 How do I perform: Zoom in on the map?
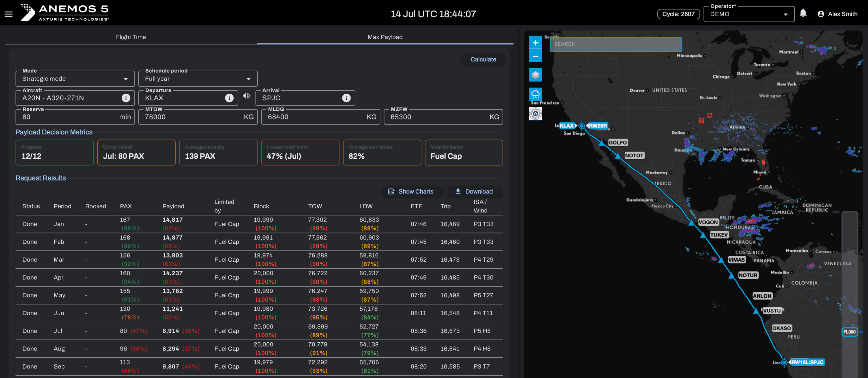tap(535, 43)
